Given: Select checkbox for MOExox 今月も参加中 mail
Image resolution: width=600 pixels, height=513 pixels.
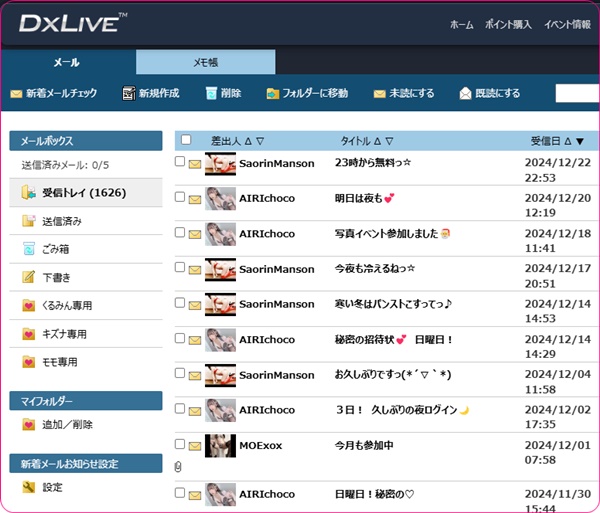Looking at the screenshot, I should pyautogui.click(x=180, y=443).
